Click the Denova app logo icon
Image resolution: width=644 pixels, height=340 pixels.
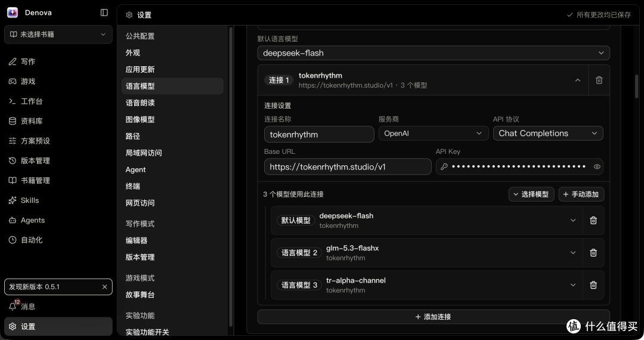point(13,13)
